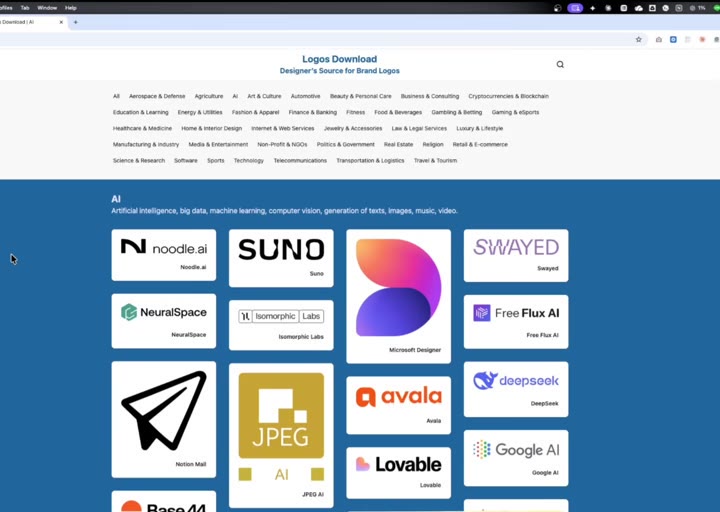This screenshot has height=512, width=720.
Task: Select Art & Culture category
Action: [264, 96]
